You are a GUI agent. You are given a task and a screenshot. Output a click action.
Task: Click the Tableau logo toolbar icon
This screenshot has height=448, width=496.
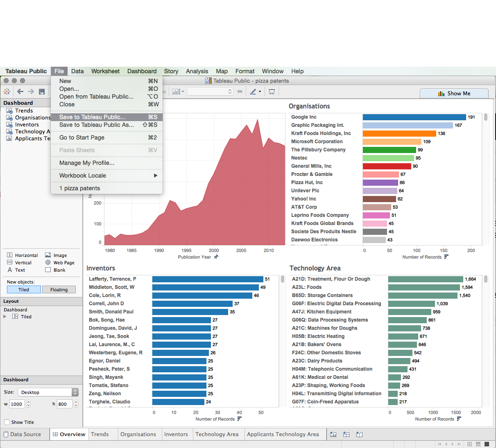pyautogui.click(x=7, y=92)
